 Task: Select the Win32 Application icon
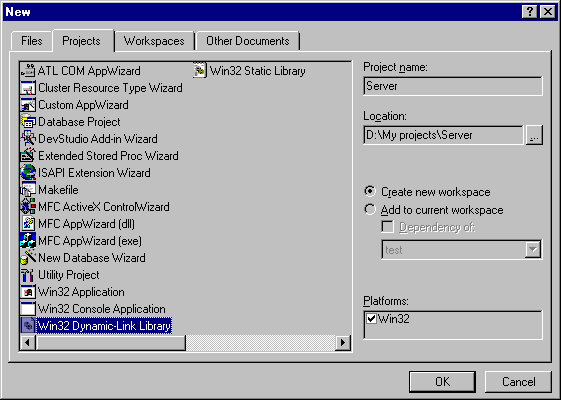28,292
